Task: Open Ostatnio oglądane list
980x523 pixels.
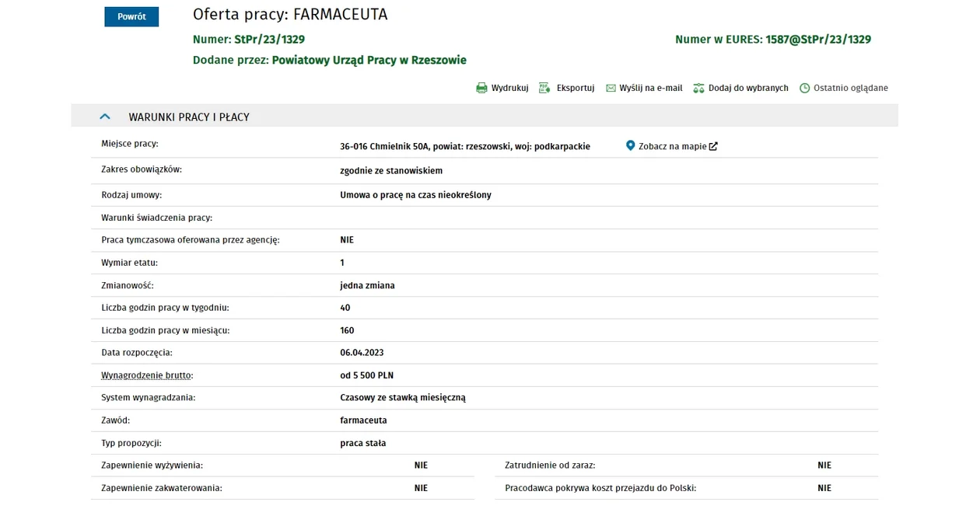Action: (851, 88)
